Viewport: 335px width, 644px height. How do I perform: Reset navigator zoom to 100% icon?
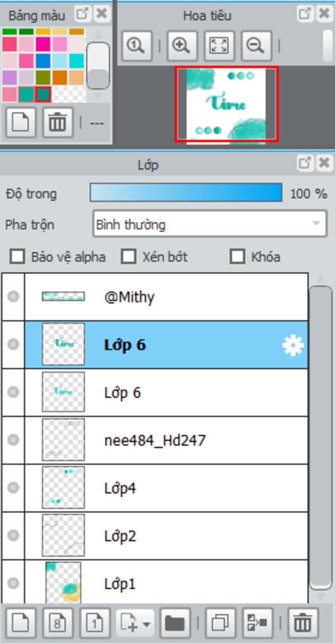(137, 46)
